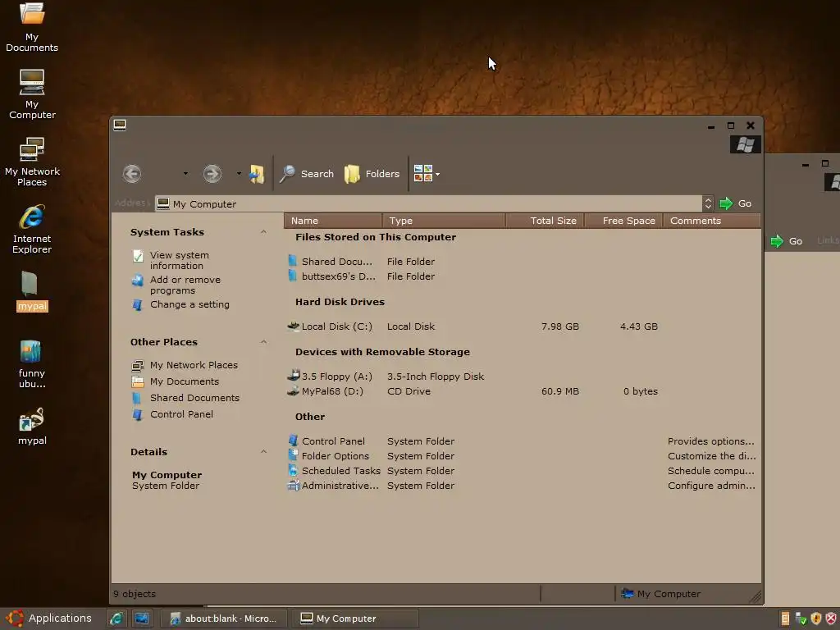The height and width of the screenshot is (630, 840).
Task: Open the Forward history dropdown arrow
Action: point(239,174)
